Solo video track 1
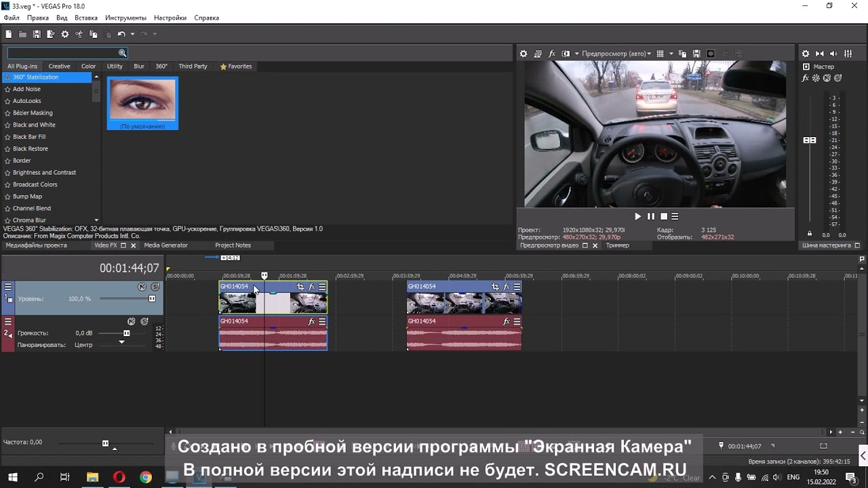 click(x=155, y=287)
